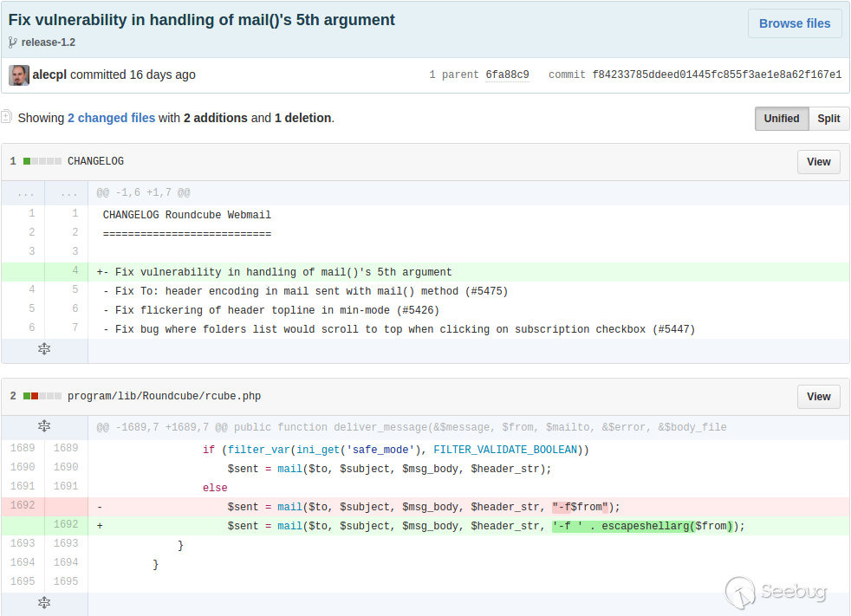The image size is (851, 616).
Task: Switch to Unified diff view
Action: (x=781, y=119)
